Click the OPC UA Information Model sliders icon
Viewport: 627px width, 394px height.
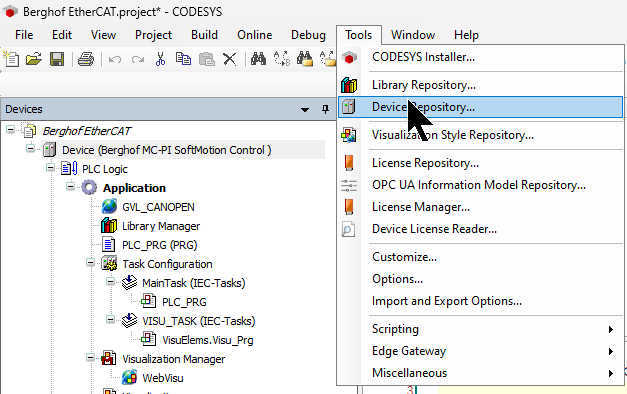pyautogui.click(x=349, y=185)
